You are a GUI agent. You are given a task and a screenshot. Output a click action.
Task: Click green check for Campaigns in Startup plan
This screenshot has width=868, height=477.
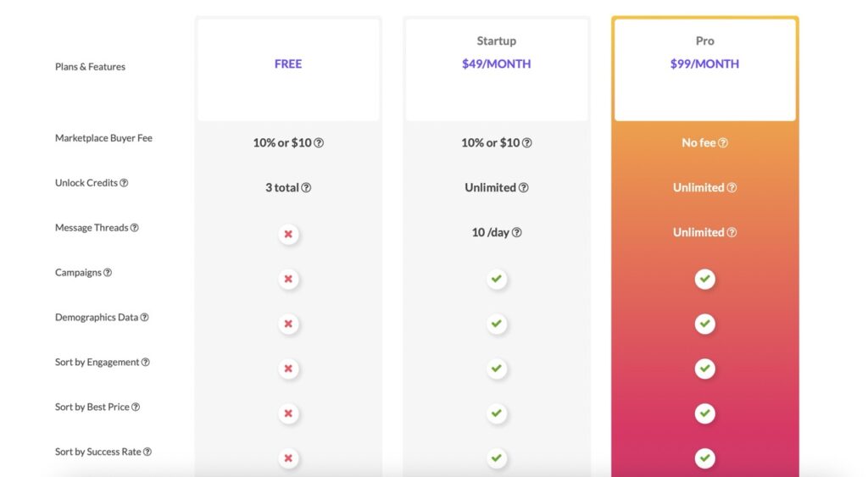click(497, 279)
